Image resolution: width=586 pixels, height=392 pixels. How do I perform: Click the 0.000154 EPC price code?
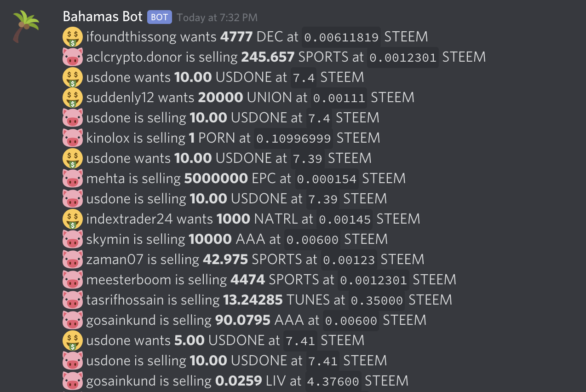[x=327, y=179]
